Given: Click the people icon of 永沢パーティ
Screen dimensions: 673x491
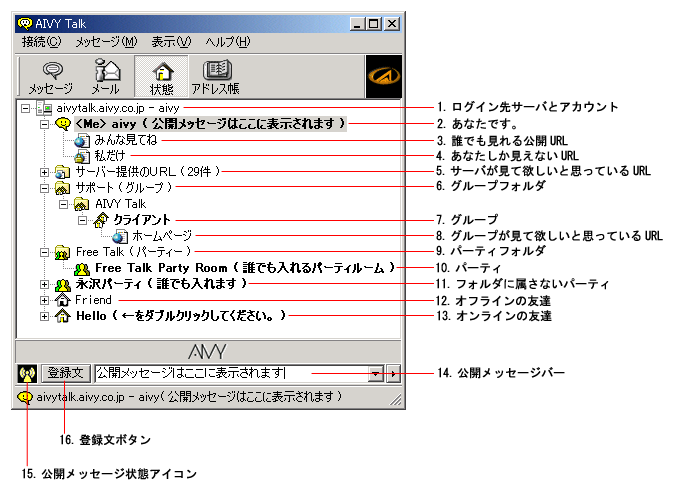Looking at the screenshot, I should (63, 285).
